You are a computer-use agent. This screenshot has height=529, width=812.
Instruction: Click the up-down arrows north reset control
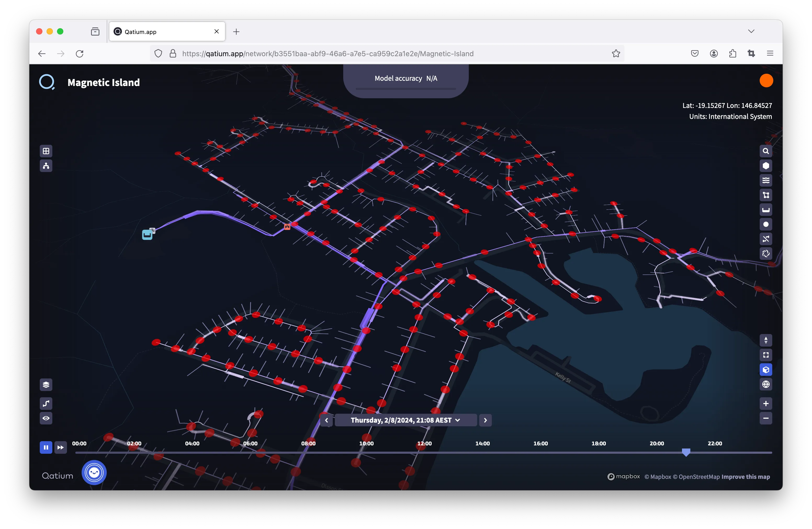coord(766,341)
